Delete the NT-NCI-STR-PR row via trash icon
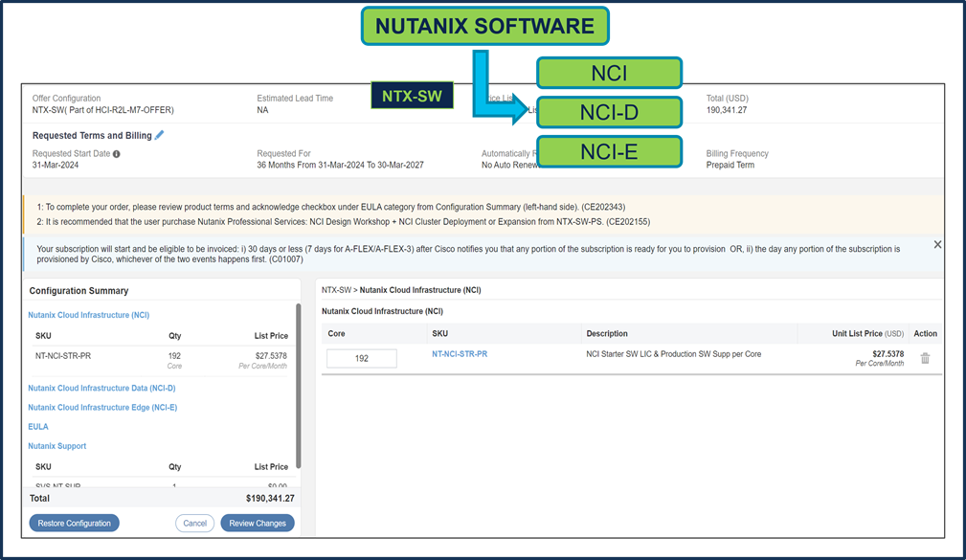This screenshot has width=966, height=560. 925,359
